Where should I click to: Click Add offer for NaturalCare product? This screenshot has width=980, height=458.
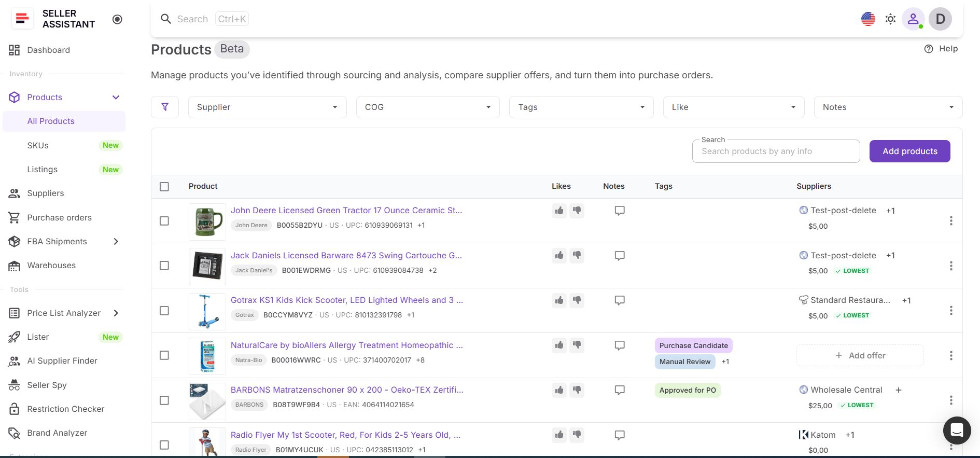[860, 355]
